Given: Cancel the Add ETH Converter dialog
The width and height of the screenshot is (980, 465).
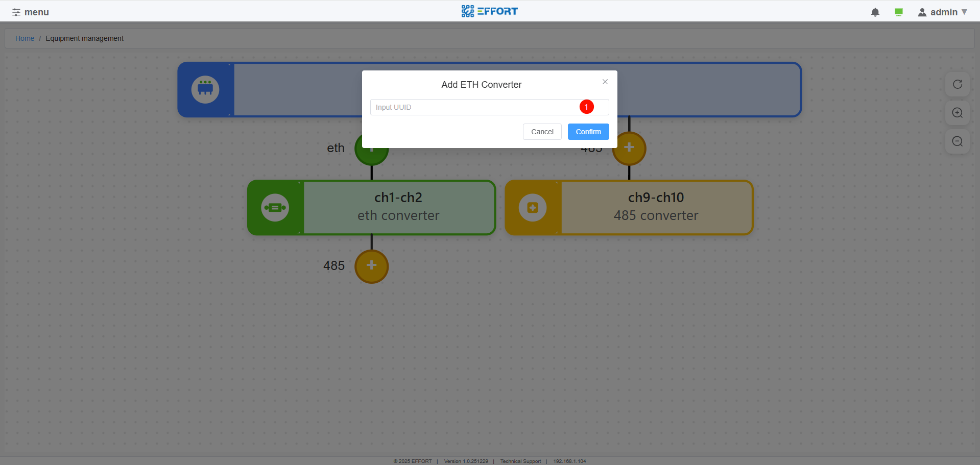Looking at the screenshot, I should 542,132.
